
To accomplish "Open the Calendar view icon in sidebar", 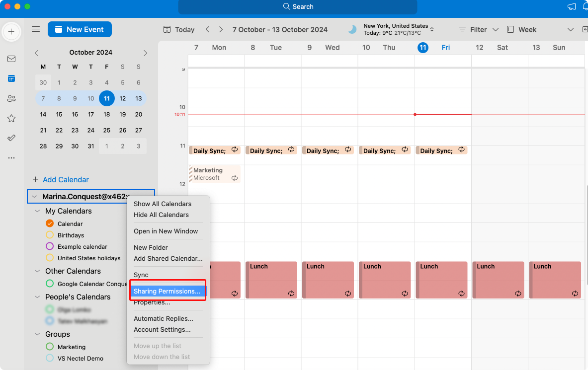I will click(x=11, y=79).
